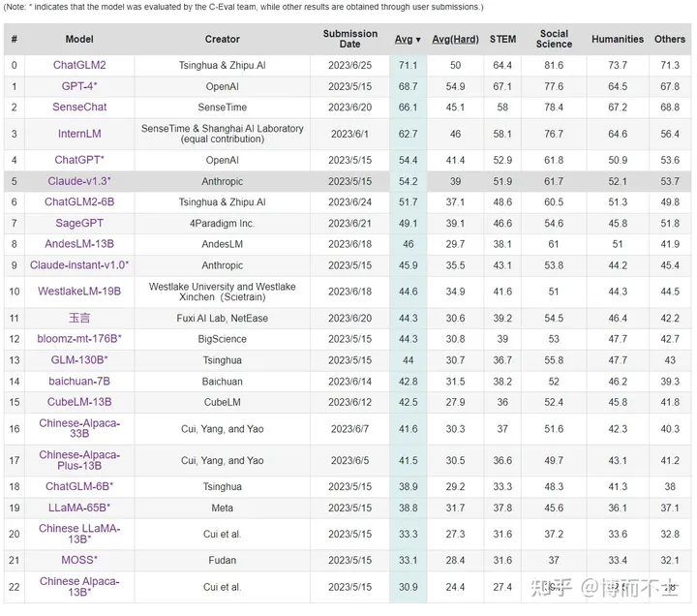
Task: Select the 71.1 Avg cell for ChatGLM2
Action: [409, 66]
